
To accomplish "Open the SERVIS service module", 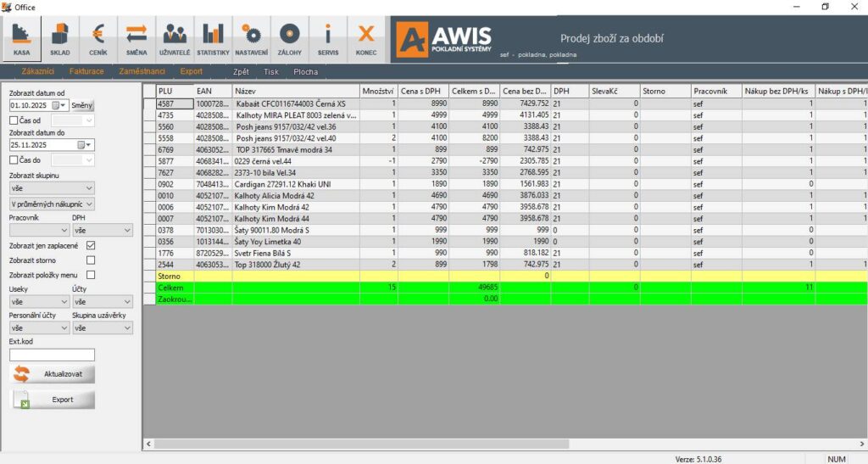I will pos(328,39).
